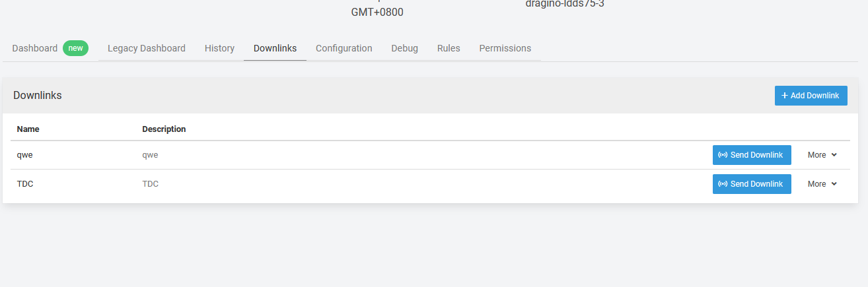Click the plus icon on Add Downlink
The height and width of the screenshot is (287, 868).
pyautogui.click(x=785, y=96)
